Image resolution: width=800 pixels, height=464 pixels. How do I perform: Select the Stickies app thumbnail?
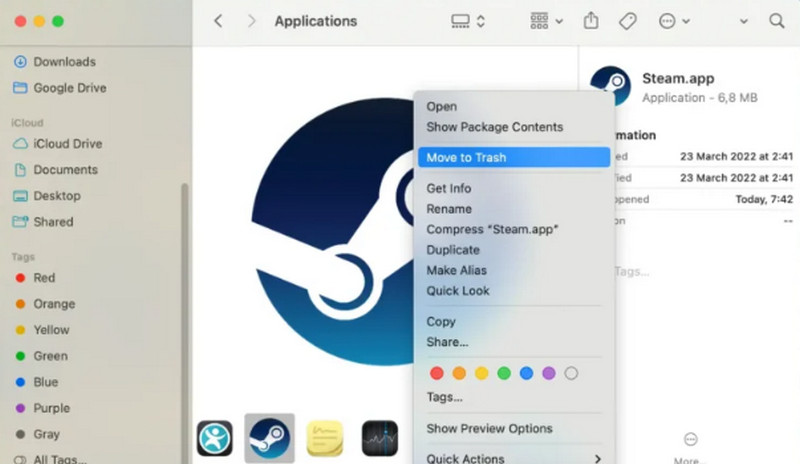coord(324,438)
